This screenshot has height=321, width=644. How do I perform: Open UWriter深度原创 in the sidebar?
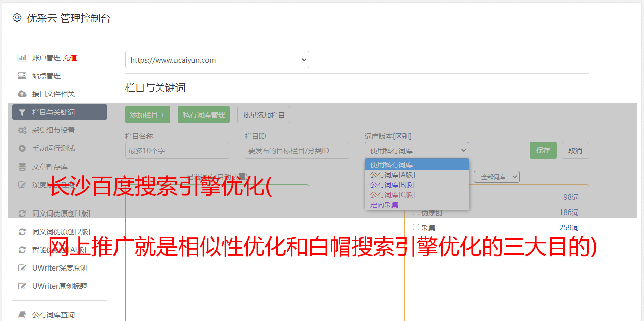pos(60,268)
